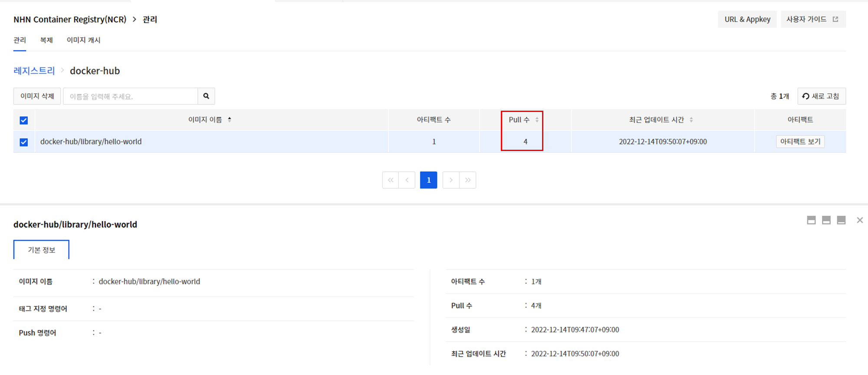Go back to 레지스트리 list
Viewport: 868px width, 375px height.
pyautogui.click(x=34, y=71)
